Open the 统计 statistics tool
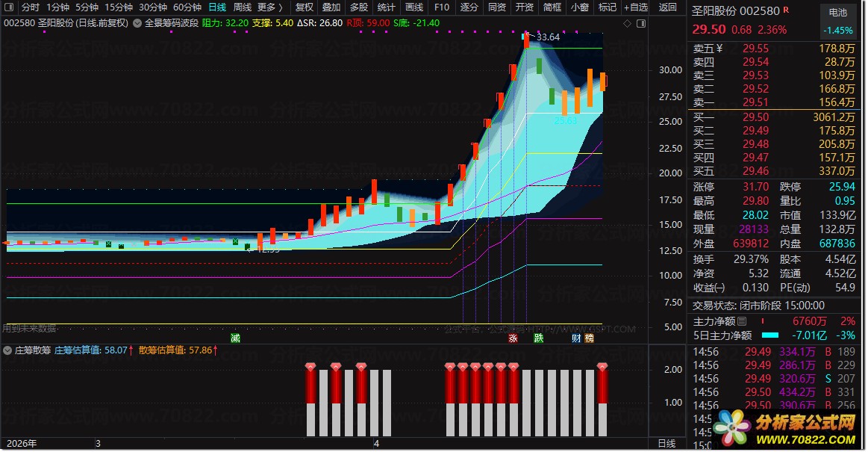 pos(387,7)
